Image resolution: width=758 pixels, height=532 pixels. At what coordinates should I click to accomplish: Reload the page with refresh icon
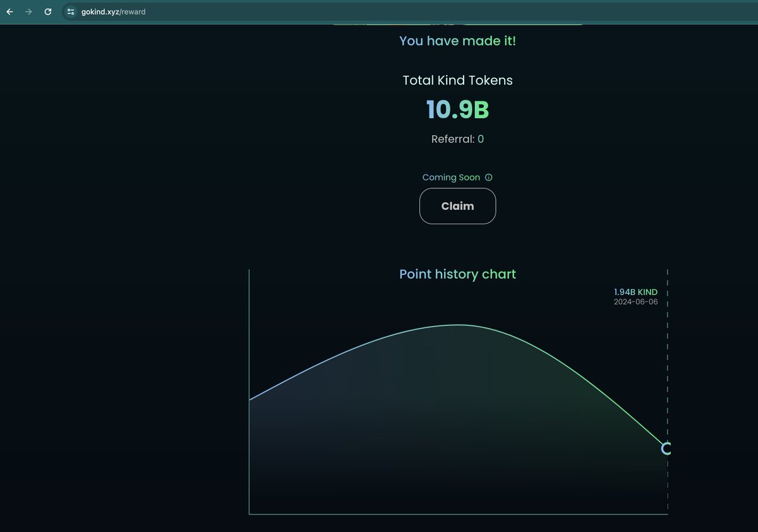(47, 12)
